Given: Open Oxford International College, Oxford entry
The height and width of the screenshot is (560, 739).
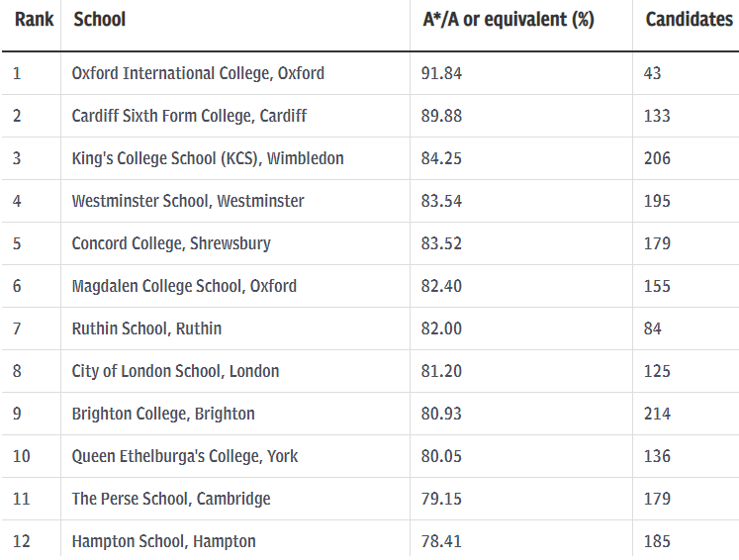Looking at the screenshot, I should click(x=198, y=73).
